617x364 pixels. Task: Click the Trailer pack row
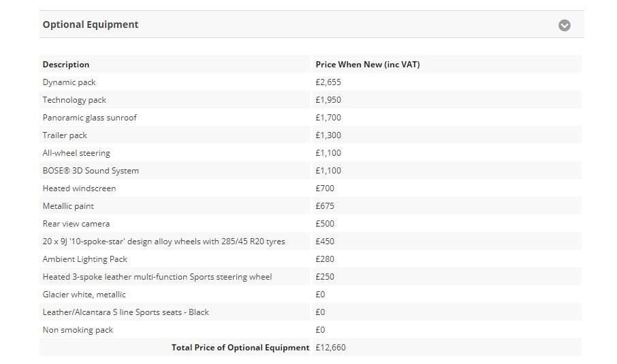(311, 135)
